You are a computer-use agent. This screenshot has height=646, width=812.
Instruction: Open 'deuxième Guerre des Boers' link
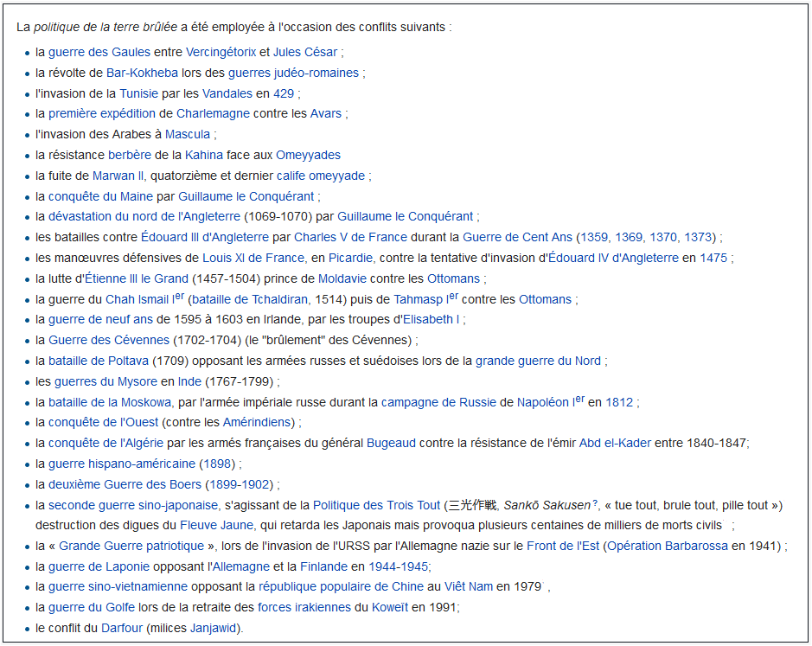(125, 485)
